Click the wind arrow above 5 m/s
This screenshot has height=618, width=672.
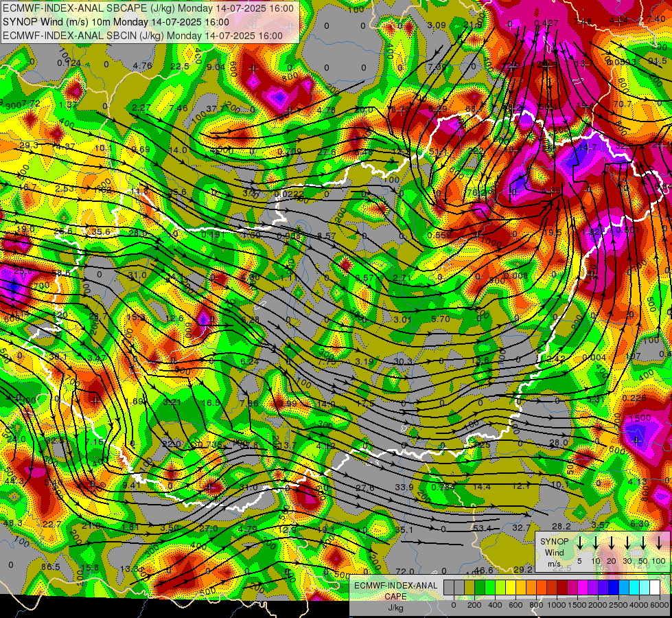click(579, 542)
